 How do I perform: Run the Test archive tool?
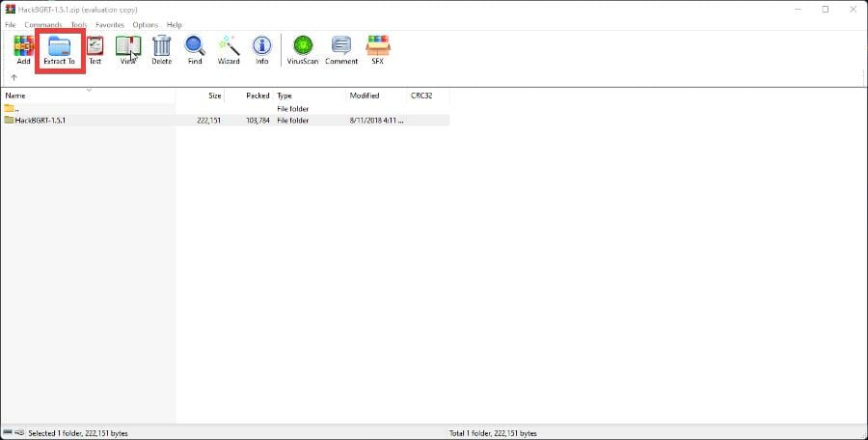95,45
